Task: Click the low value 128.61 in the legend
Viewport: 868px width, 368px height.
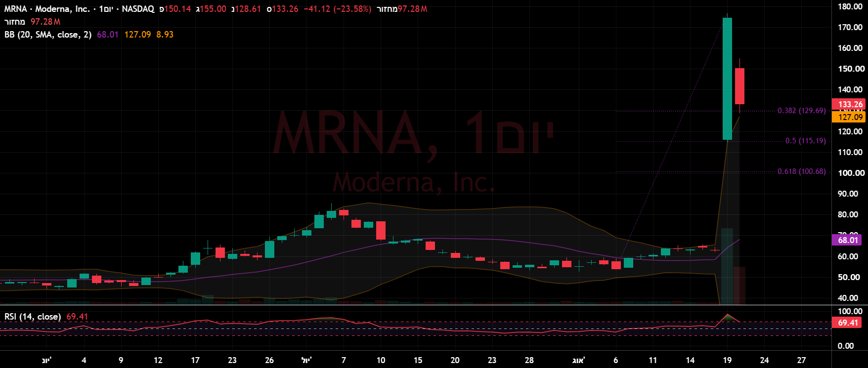Action: click(x=248, y=9)
